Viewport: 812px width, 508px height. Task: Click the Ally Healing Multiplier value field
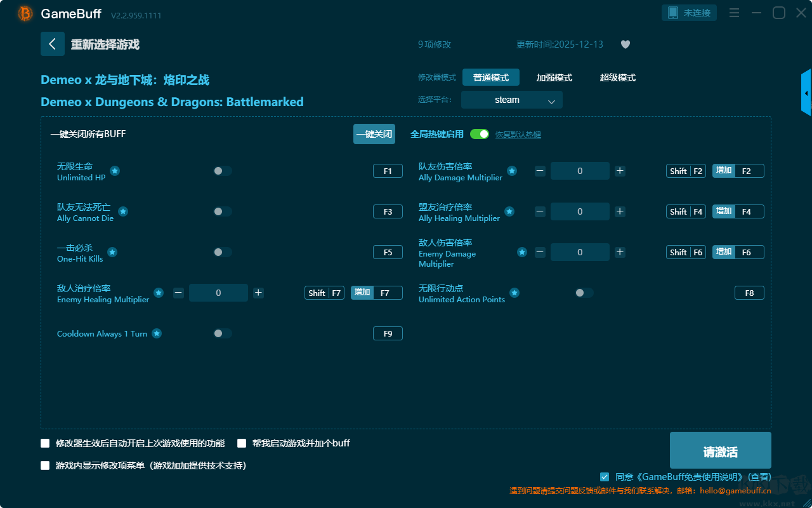click(580, 211)
